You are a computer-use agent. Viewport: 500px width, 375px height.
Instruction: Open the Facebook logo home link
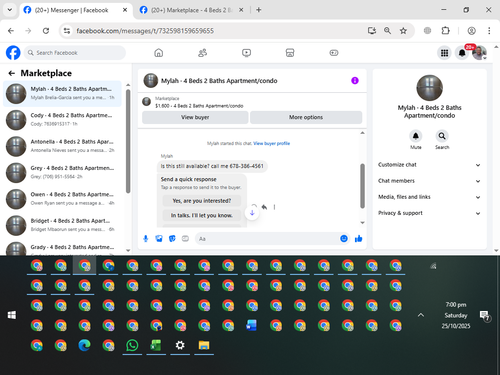(13, 53)
